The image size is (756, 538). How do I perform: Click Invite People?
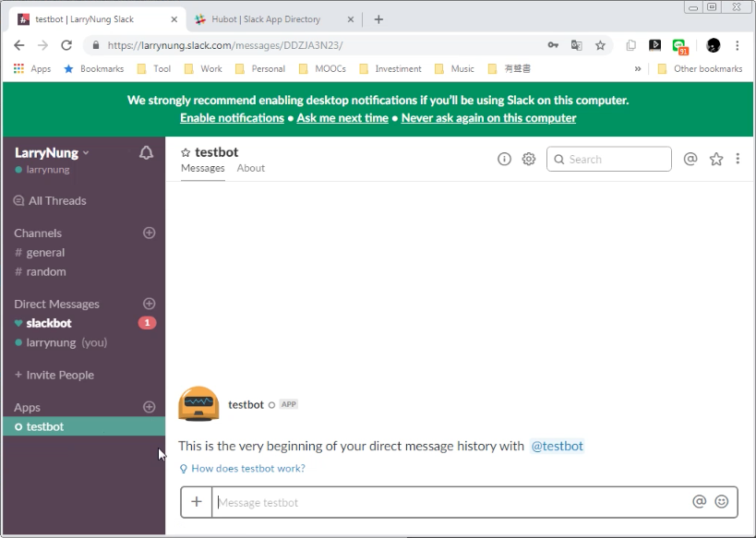pos(54,375)
